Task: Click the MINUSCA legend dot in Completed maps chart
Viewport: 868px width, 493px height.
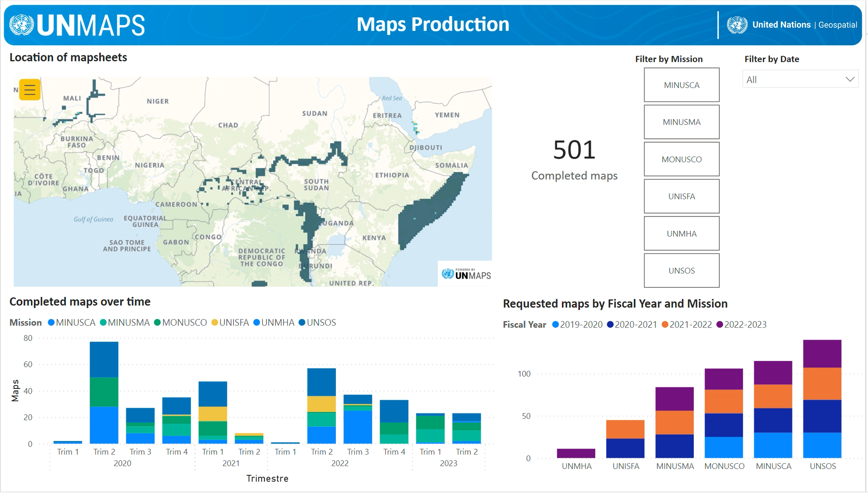Action: tap(51, 322)
